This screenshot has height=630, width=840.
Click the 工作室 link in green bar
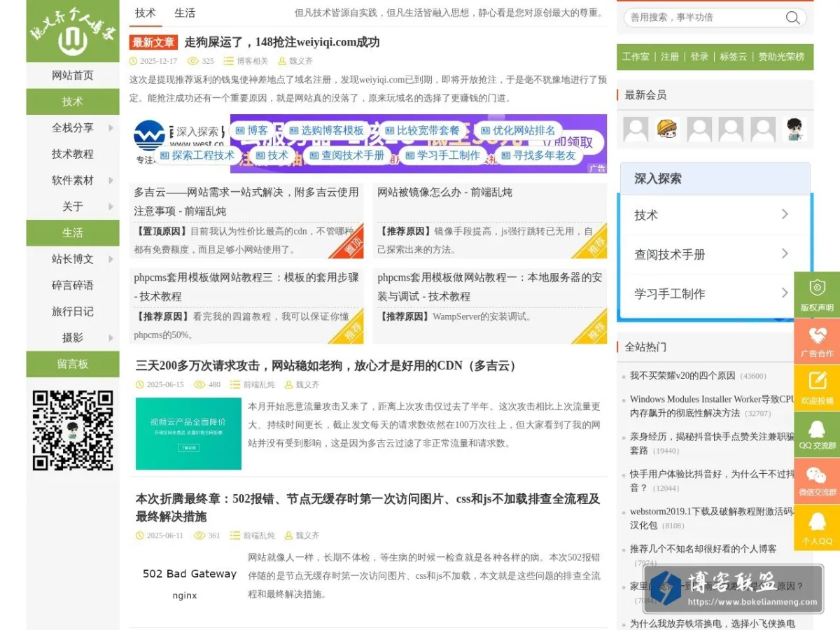(x=636, y=57)
